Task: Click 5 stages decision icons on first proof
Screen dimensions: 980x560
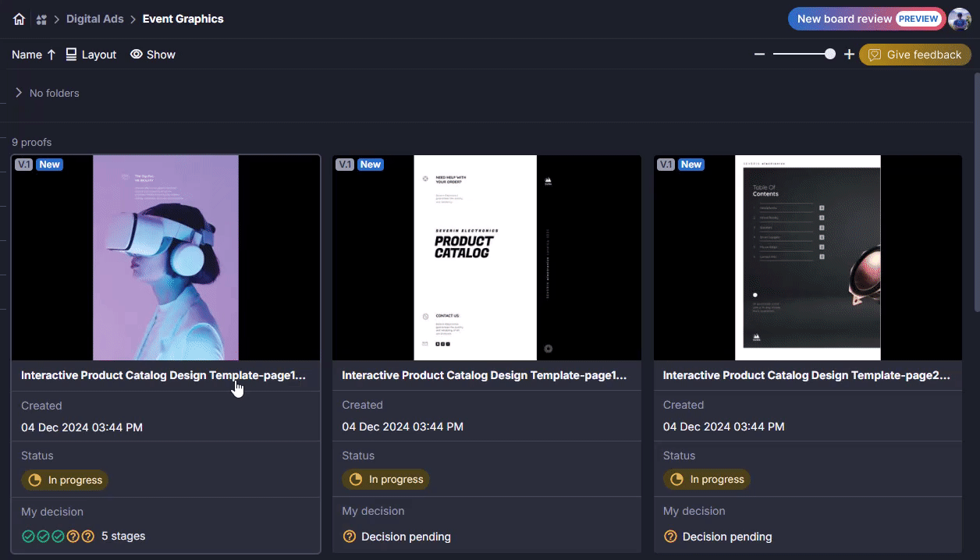Action: (58, 536)
